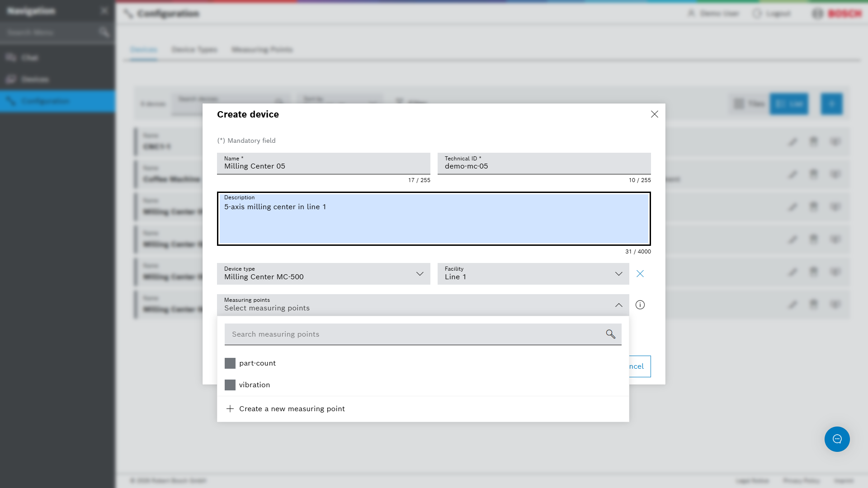868x488 pixels.
Task: Select Configuration in navigation sidebar
Action: [x=57, y=101]
